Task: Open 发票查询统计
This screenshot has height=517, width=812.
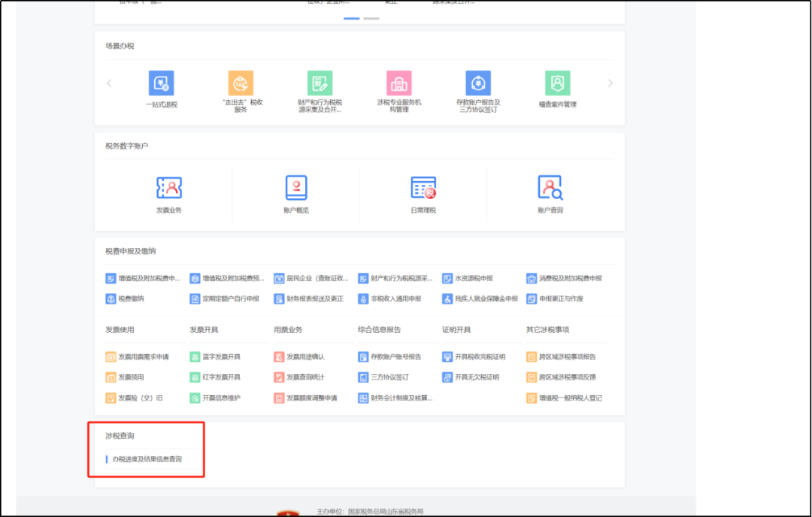Action: (x=299, y=377)
